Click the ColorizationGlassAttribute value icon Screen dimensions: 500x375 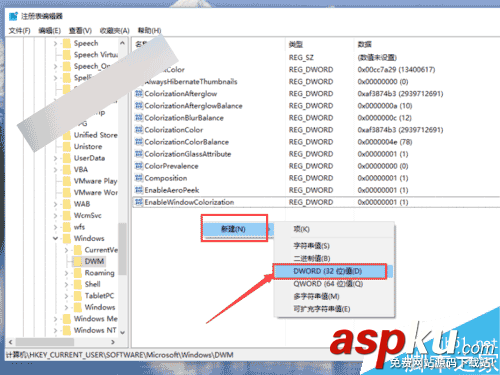139,154
